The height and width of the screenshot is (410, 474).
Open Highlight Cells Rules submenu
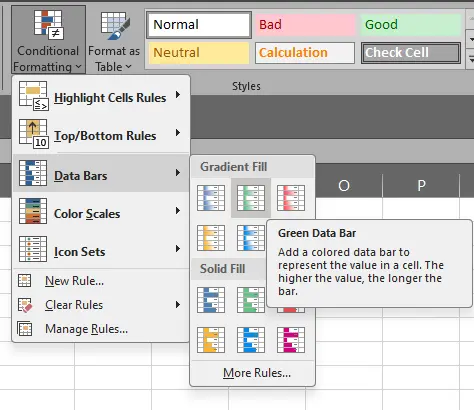(x=101, y=97)
